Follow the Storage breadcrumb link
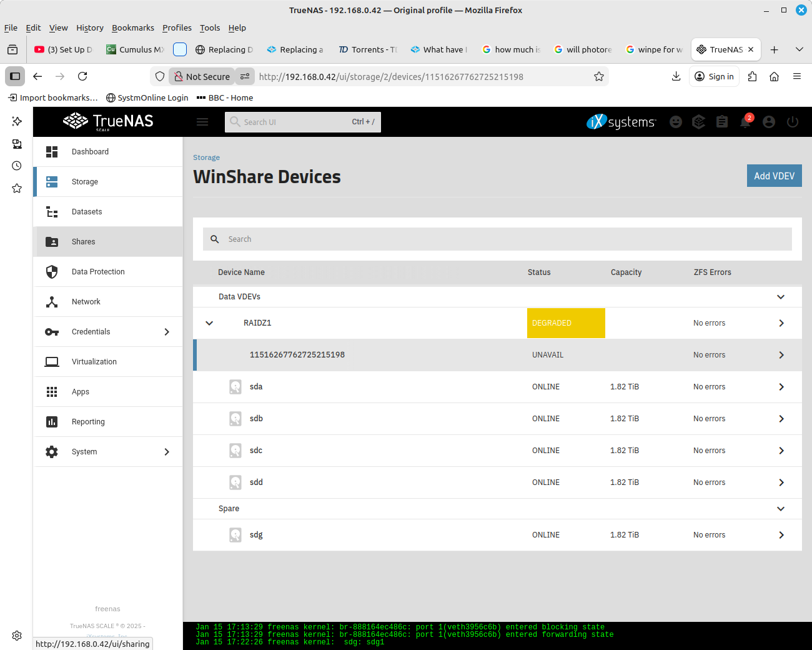Viewport: 812px width, 650px height. click(206, 157)
